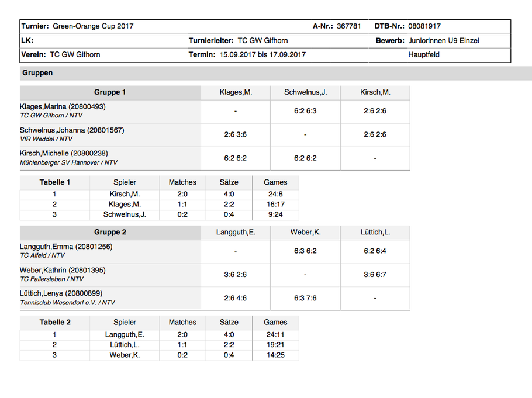Image resolution: width=532 pixels, height=398 pixels.
Task: Click the Termin '15.09.2017 bis 17.09.2017'
Action: 262,54
